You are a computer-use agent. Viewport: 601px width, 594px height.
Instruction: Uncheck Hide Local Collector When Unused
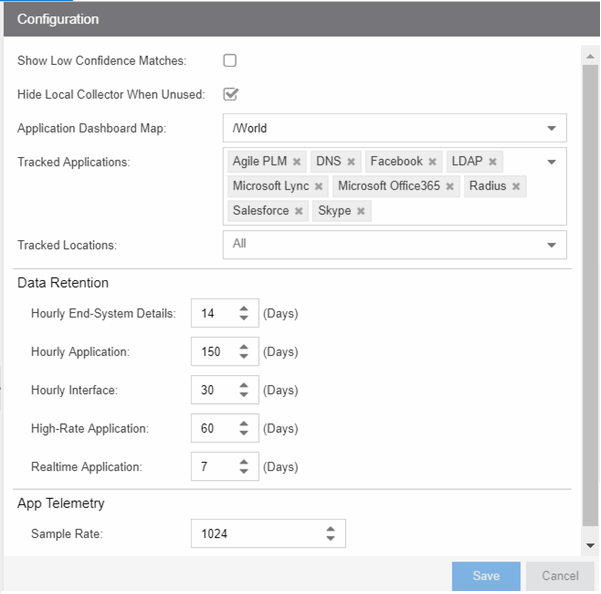(230, 95)
